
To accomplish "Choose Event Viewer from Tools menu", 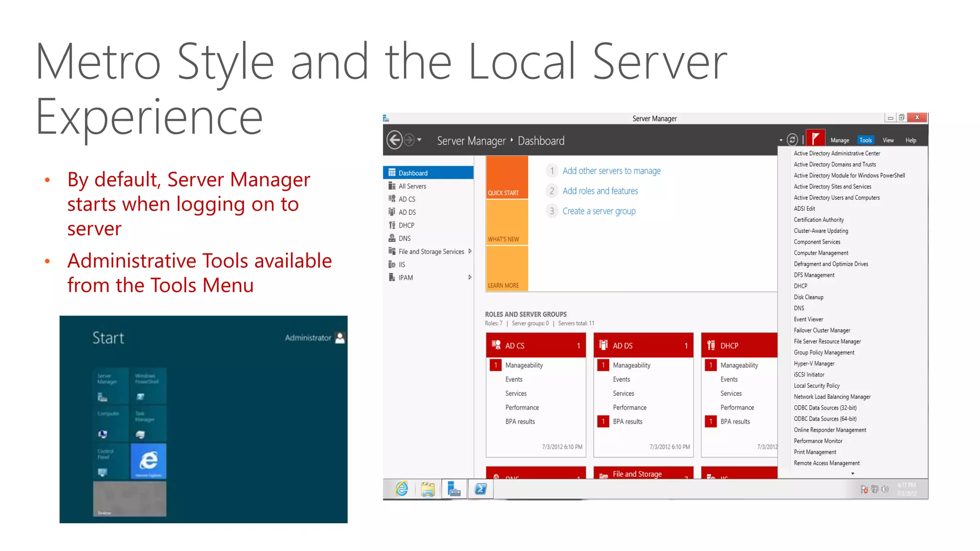I will pos(808,320).
